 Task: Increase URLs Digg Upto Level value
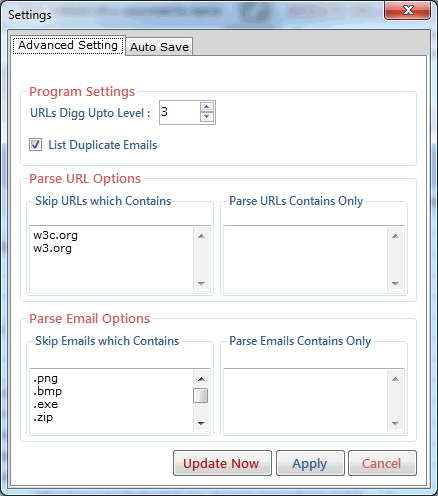pyautogui.click(x=207, y=107)
